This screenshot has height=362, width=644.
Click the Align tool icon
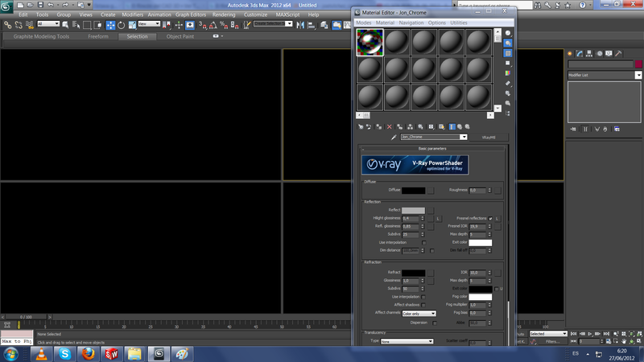[x=312, y=25]
